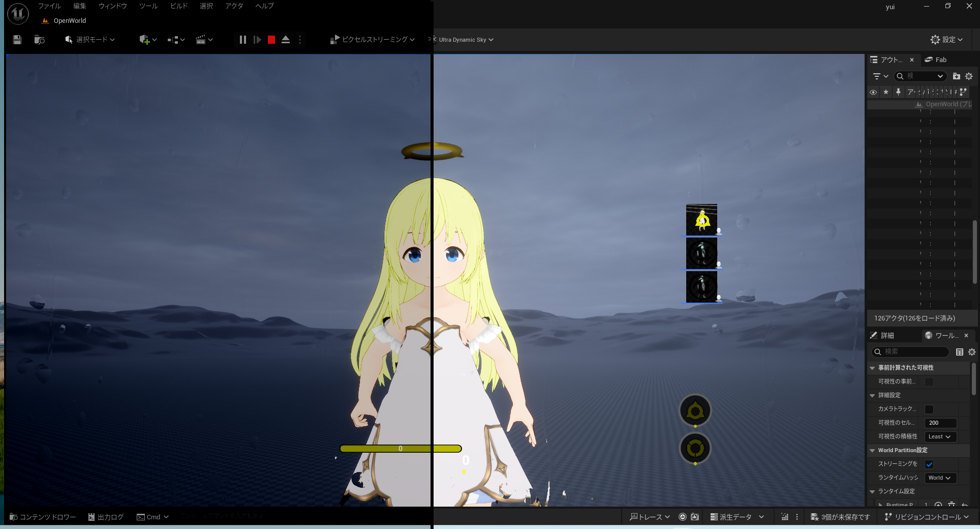The width and height of the screenshot is (980, 529).
Task: Select the OpenWorld level tab
Action: (x=64, y=21)
